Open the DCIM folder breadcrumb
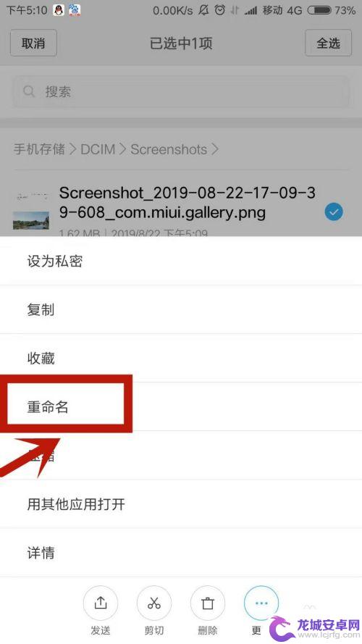 98,149
